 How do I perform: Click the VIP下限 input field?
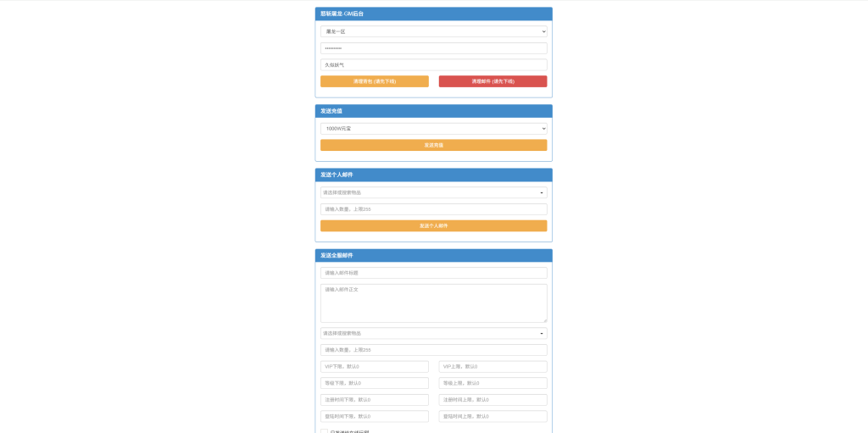[x=374, y=367]
